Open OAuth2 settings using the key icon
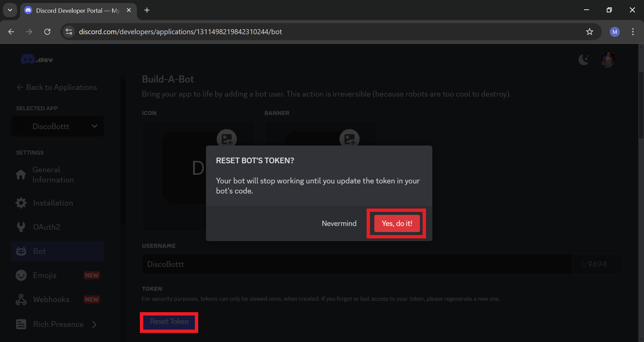 click(21, 227)
